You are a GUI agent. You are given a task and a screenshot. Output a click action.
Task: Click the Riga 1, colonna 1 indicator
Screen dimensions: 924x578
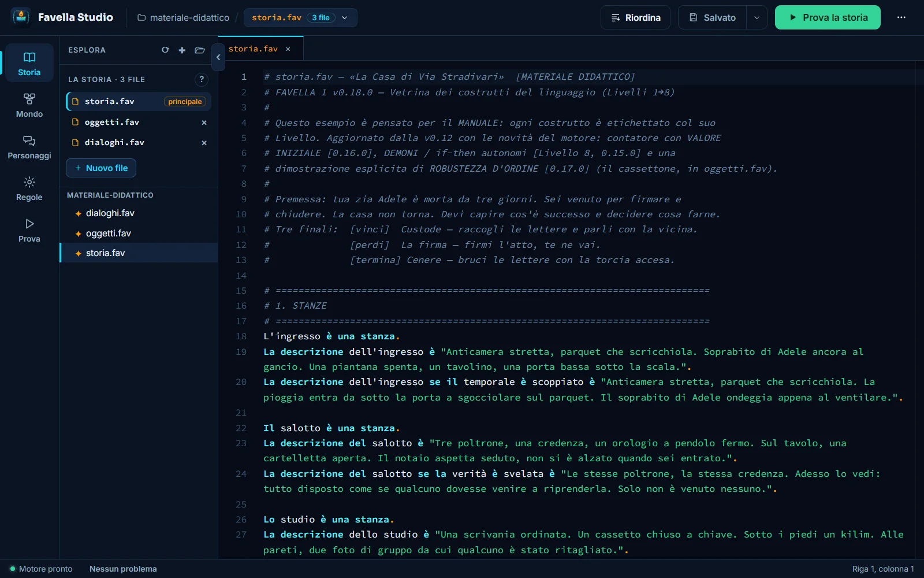click(883, 569)
